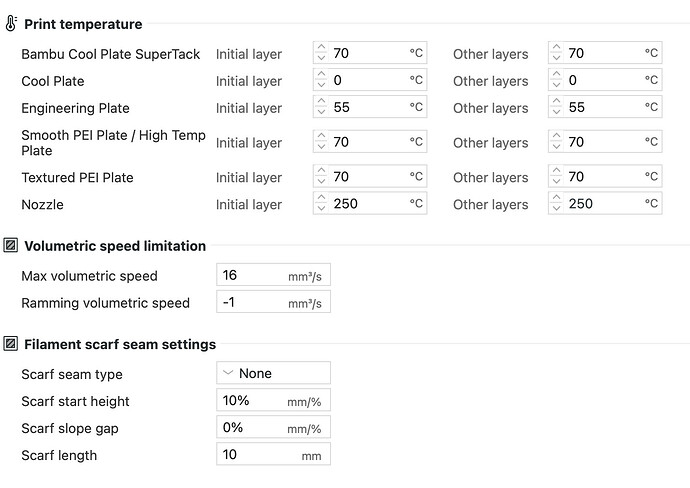Click the Smooth PEI Plate initial layer field
Screen dimensions: 690x488
click(x=370, y=142)
